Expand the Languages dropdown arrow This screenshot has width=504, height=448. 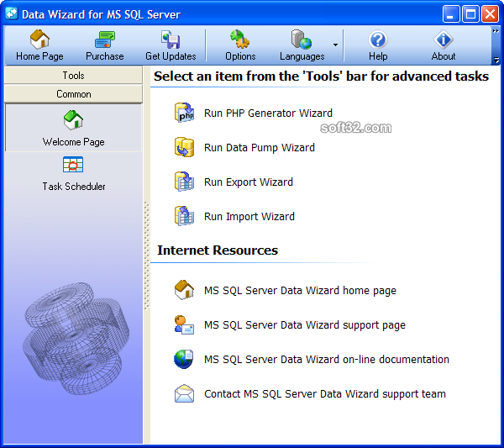coord(335,45)
